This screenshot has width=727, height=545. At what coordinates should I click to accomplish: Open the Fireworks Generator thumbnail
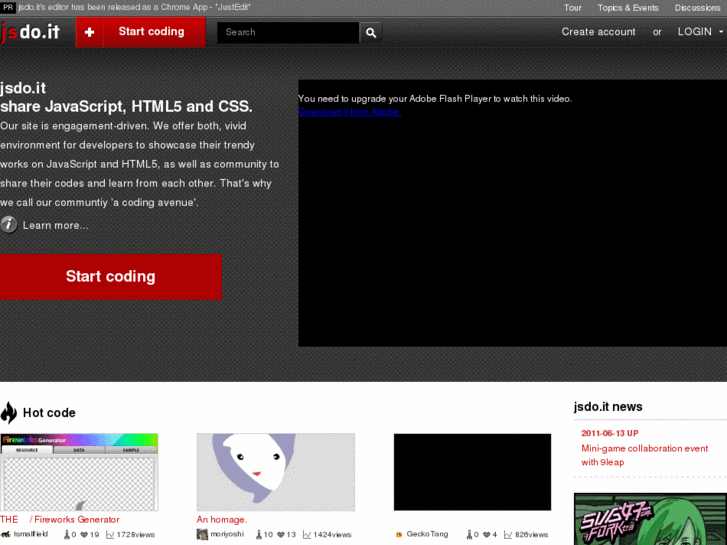coord(79,472)
